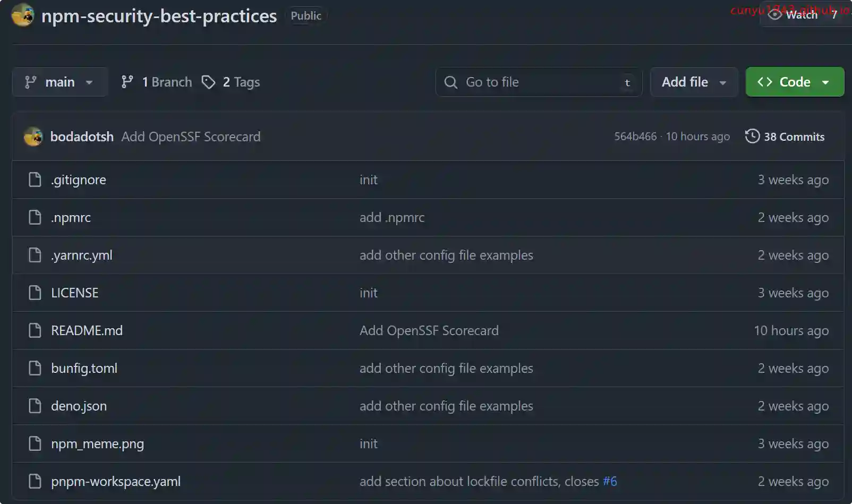Open commit hash 564b466

click(635, 137)
